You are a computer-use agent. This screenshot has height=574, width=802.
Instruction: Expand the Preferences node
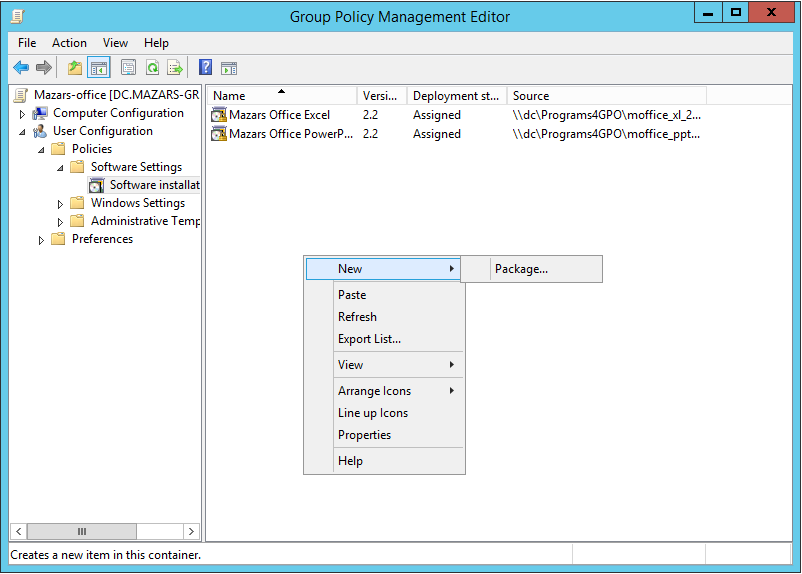click(x=41, y=240)
